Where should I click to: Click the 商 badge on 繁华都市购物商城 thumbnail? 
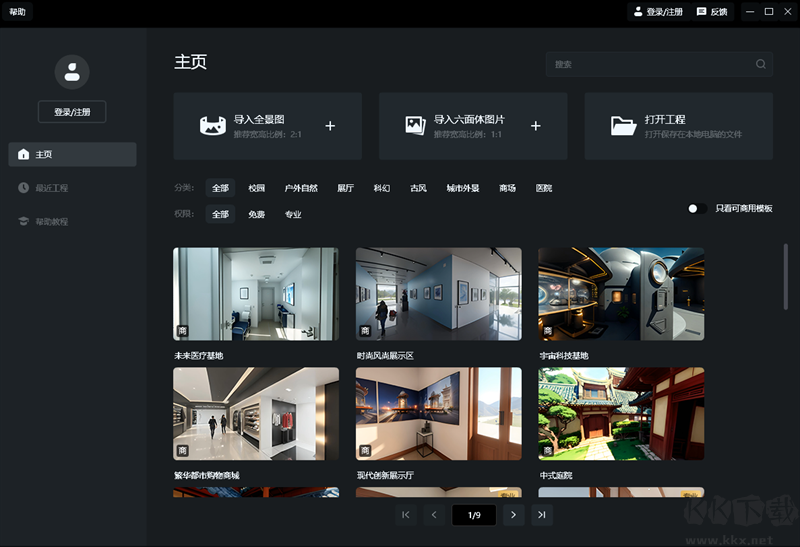click(182, 451)
